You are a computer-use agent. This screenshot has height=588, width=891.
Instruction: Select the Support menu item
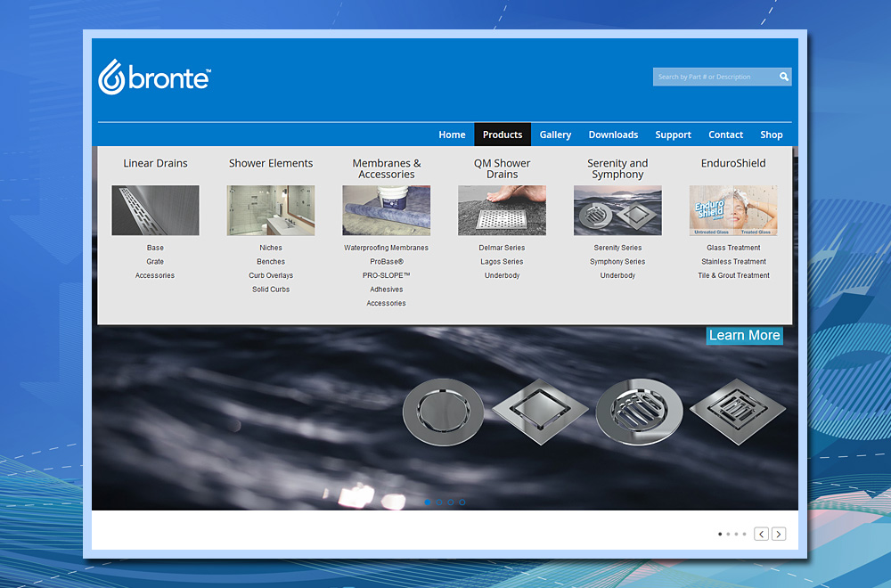(673, 135)
